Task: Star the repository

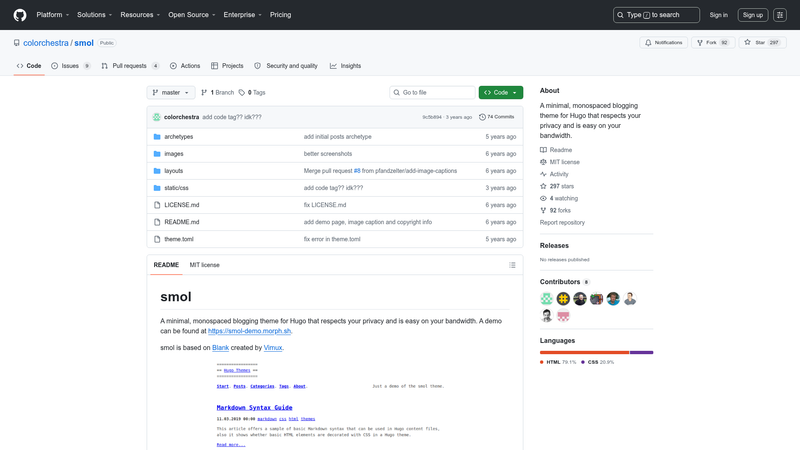Action: 762,43
